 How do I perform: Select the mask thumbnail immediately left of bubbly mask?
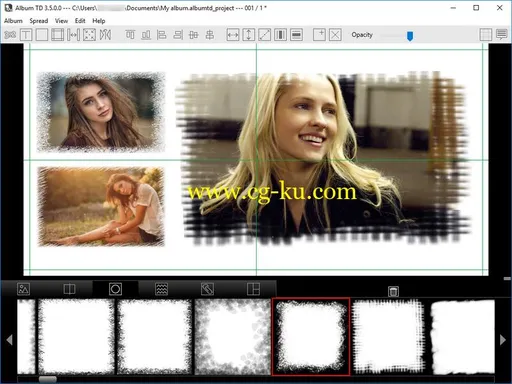click(154, 337)
